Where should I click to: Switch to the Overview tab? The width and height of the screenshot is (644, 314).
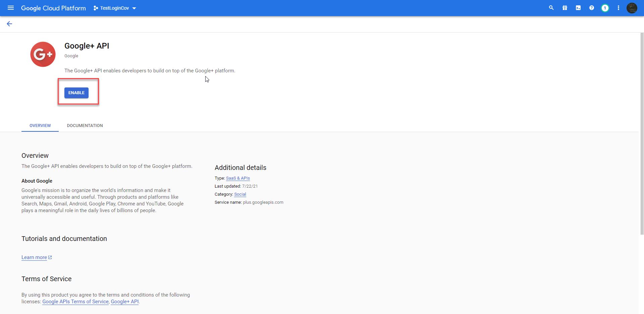pyautogui.click(x=40, y=126)
